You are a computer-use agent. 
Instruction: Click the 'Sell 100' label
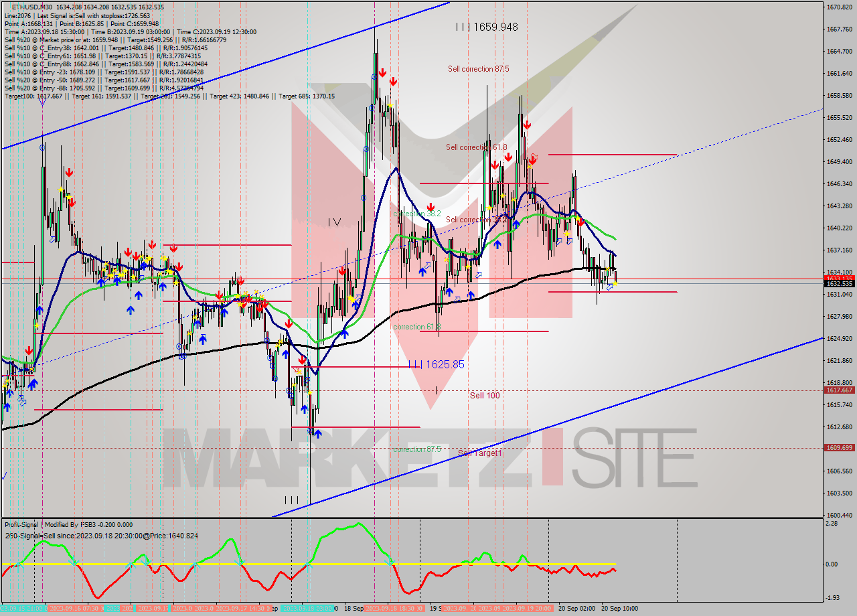click(x=485, y=396)
